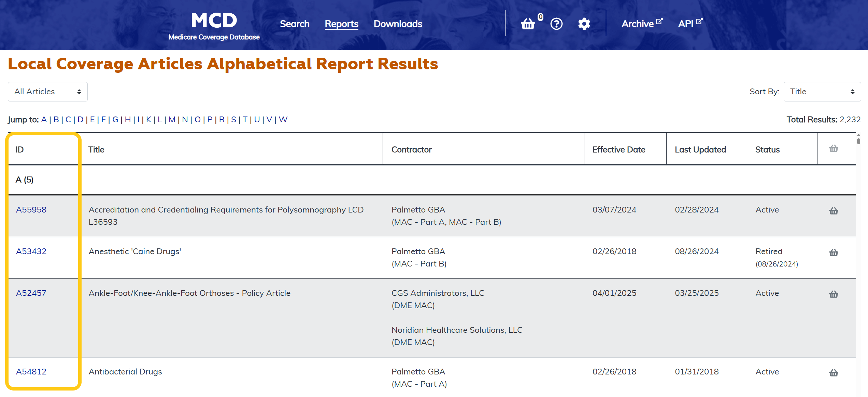Expand the Sort By Title dropdown
This screenshot has height=397, width=868.
pos(822,92)
